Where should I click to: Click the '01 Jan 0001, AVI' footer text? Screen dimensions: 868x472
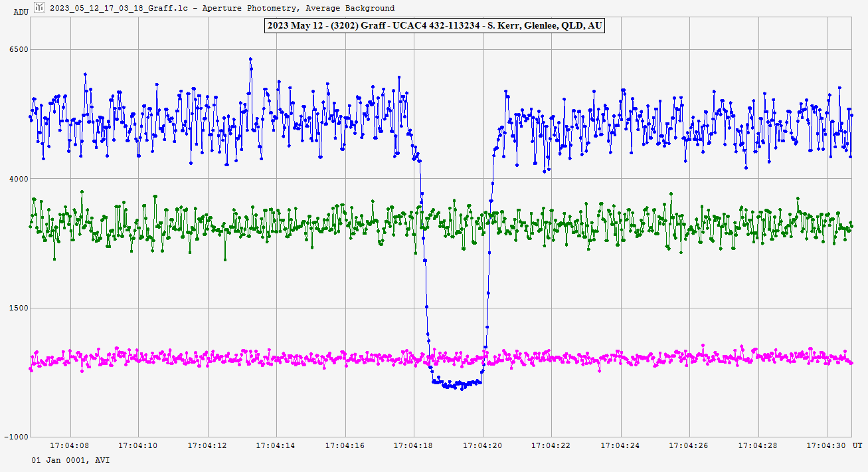[70, 460]
